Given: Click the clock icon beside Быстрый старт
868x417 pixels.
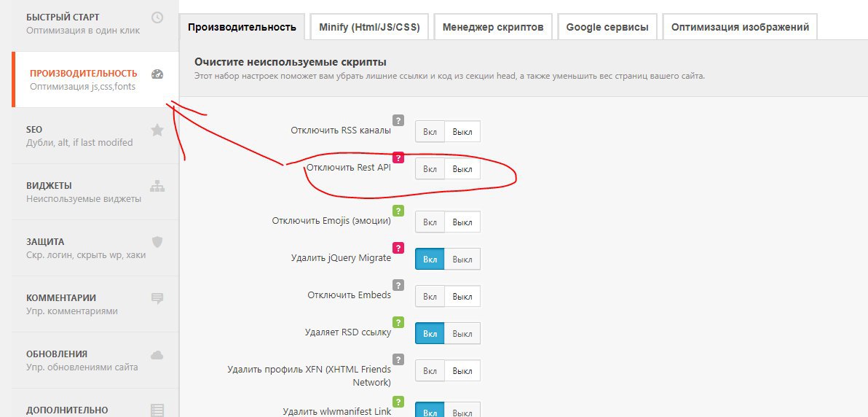Looking at the screenshot, I should pos(157,17).
